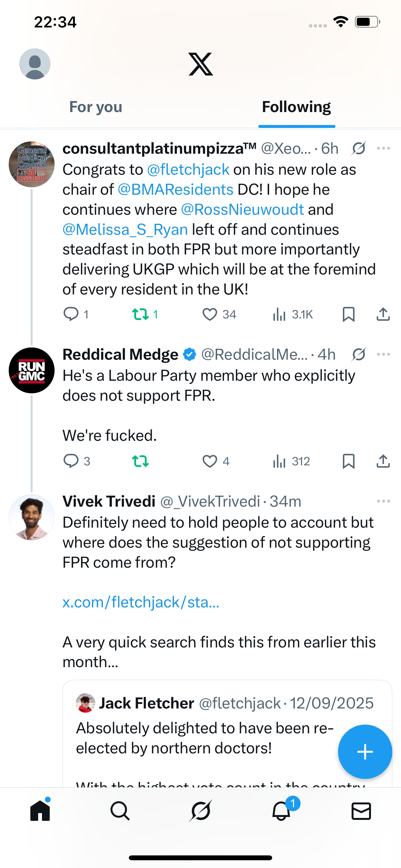The image size is (401, 868).
Task: Share the consultantplatinumpizza post
Action: (x=383, y=315)
